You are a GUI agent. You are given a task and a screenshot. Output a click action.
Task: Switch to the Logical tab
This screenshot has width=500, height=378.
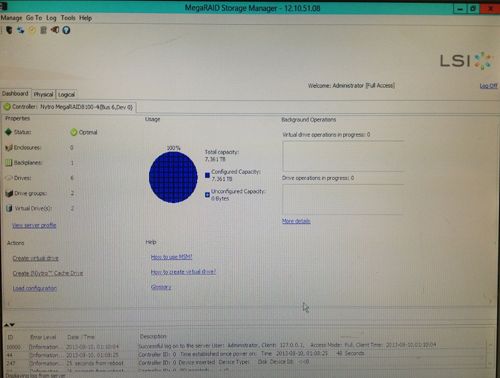click(x=66, y=94)
